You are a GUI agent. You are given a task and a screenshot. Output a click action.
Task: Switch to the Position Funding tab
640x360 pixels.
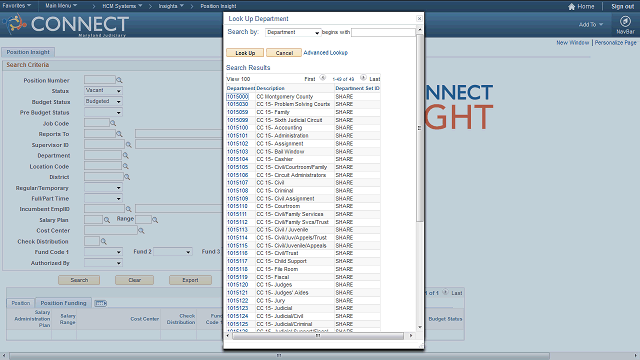[x=63, y=303]
